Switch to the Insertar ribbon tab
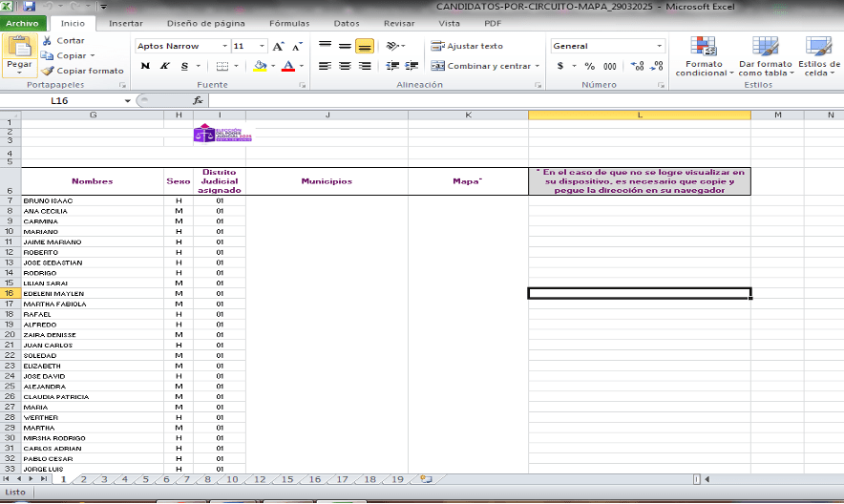The width and height of the screenshot is (844, 504). point(125,22)
